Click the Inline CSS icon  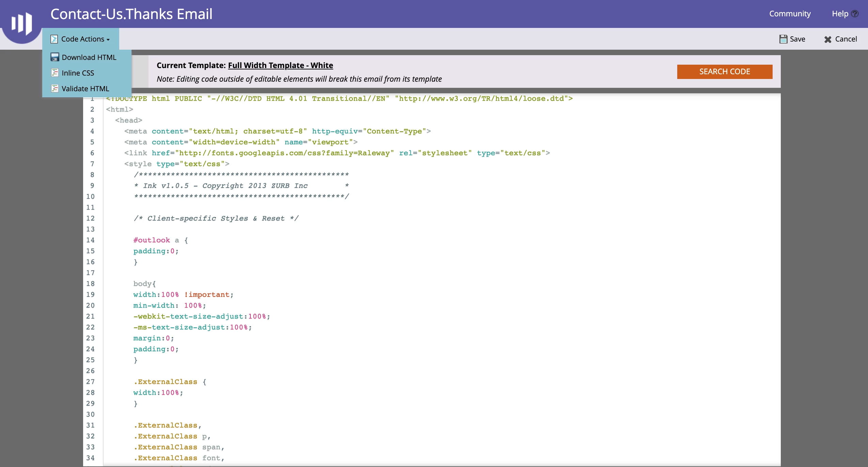(x=55, y=73)
